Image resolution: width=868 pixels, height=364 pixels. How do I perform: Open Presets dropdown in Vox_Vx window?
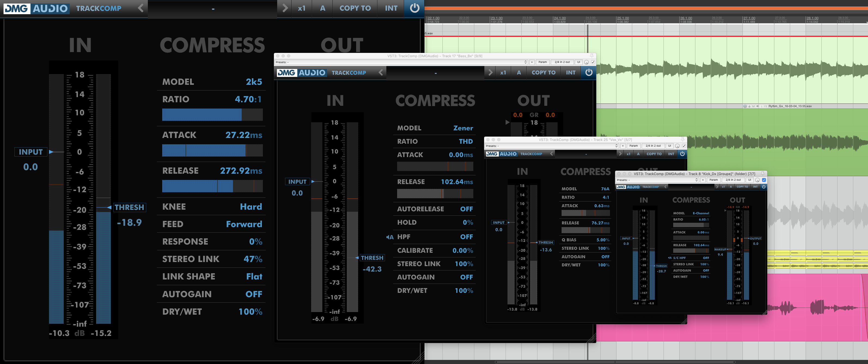click(x=552, y=146)
